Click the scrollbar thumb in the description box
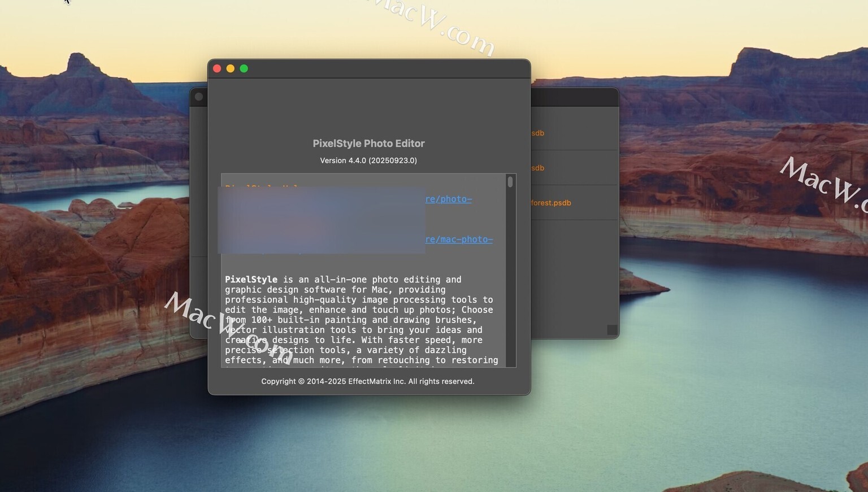This screenshot has height=492, width=868. point(510,182)
